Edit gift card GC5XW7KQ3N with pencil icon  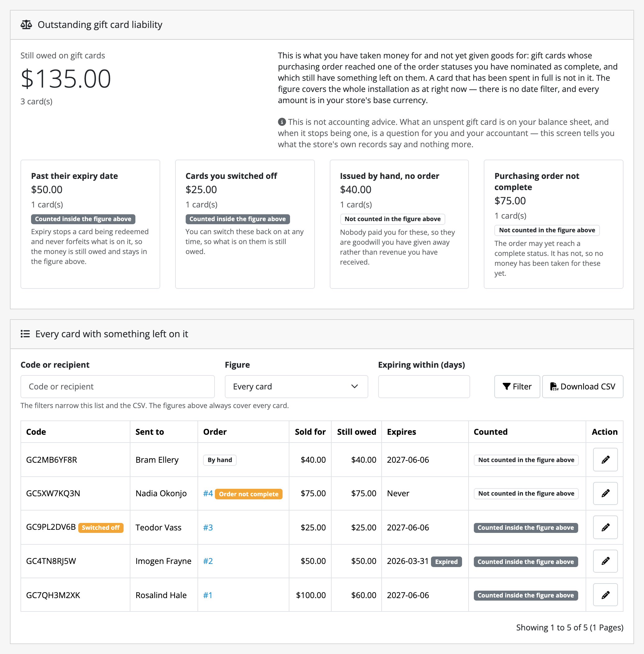click(x=605, y=493)
